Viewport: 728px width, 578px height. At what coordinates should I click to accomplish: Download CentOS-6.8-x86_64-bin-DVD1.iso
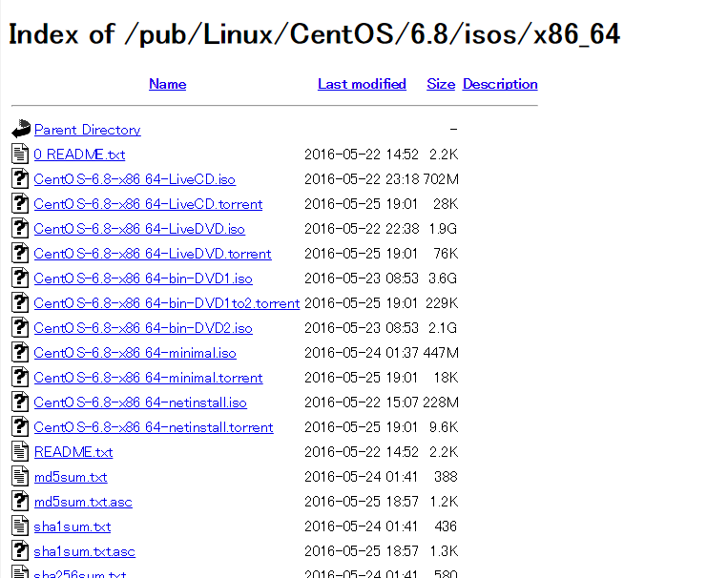pyautogui.click(x=143, y=279)
